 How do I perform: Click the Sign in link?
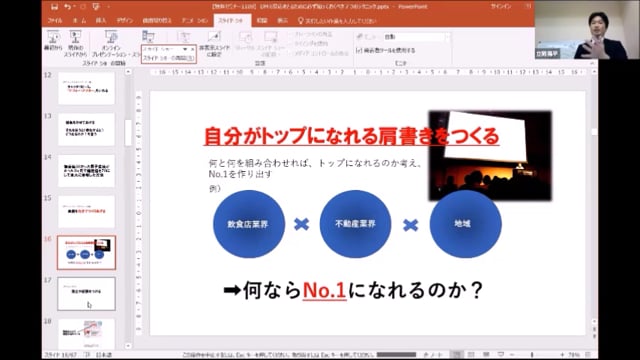click(500, 7)
